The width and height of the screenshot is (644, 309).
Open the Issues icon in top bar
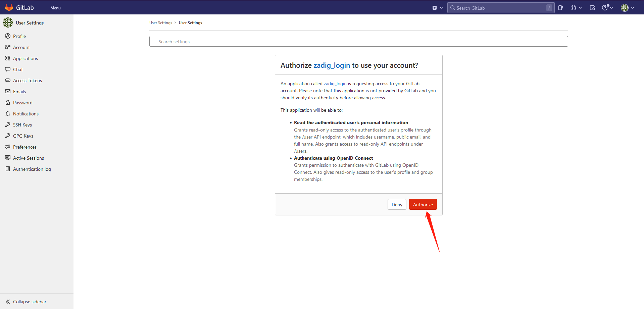pos(560,8)
